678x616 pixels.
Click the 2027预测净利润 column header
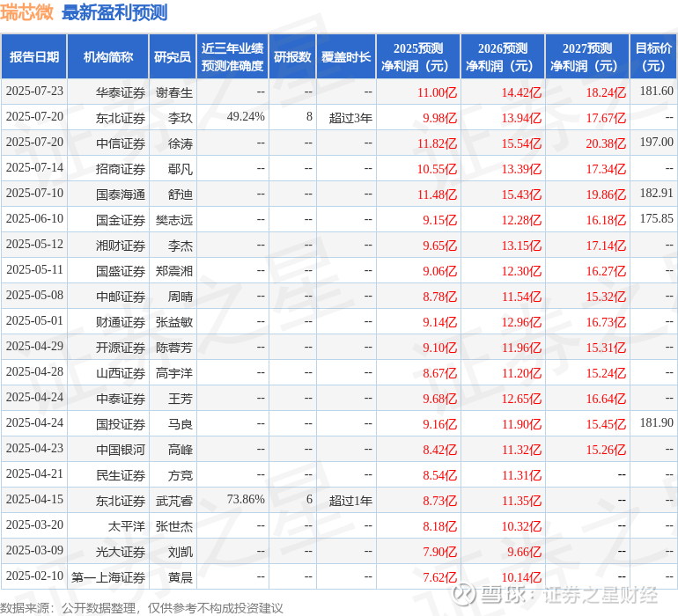click(587, 56)
